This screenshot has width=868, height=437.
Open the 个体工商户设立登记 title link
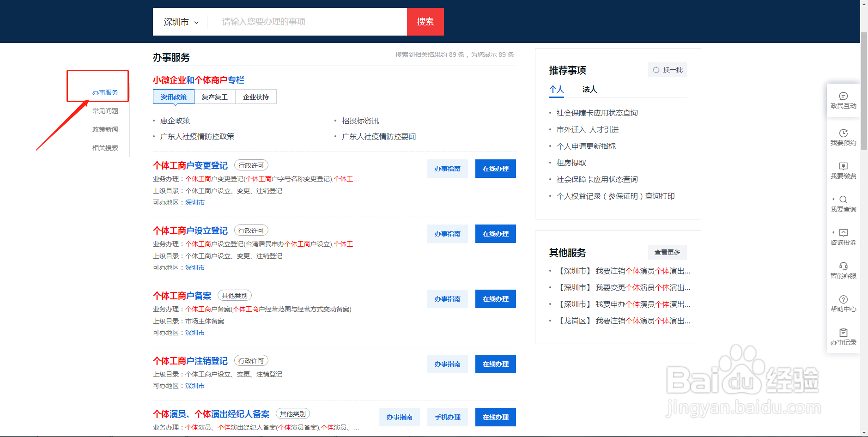point(190,231)
